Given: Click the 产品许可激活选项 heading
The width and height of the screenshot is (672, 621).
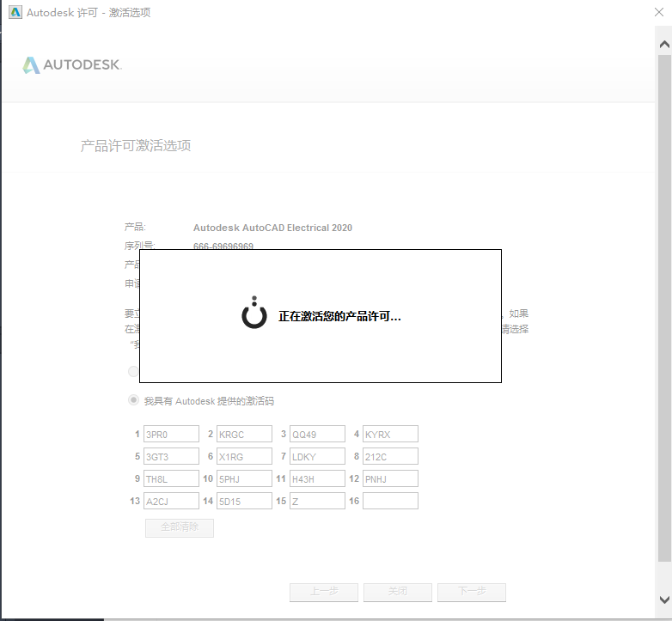Looking at the screenshot, I should pos(136,146).
